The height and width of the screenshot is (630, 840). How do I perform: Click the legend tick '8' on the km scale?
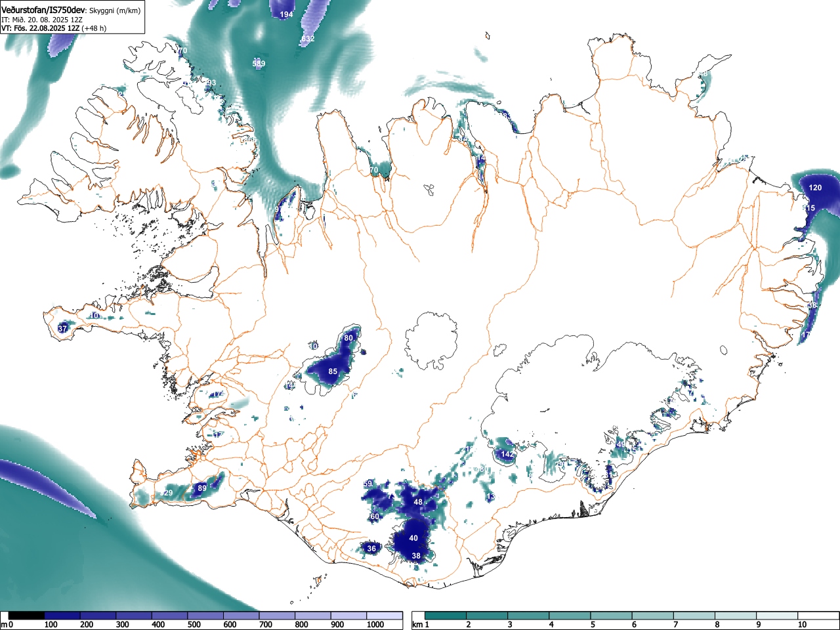717,625
